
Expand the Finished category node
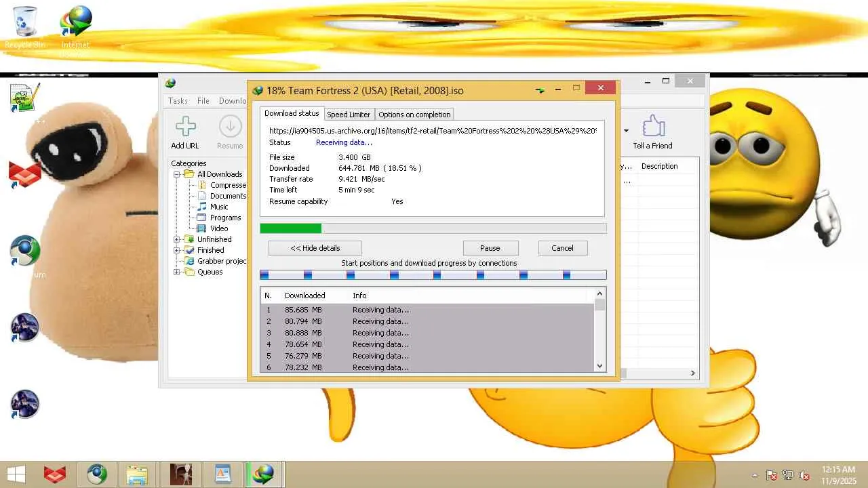tap(178, 250)
